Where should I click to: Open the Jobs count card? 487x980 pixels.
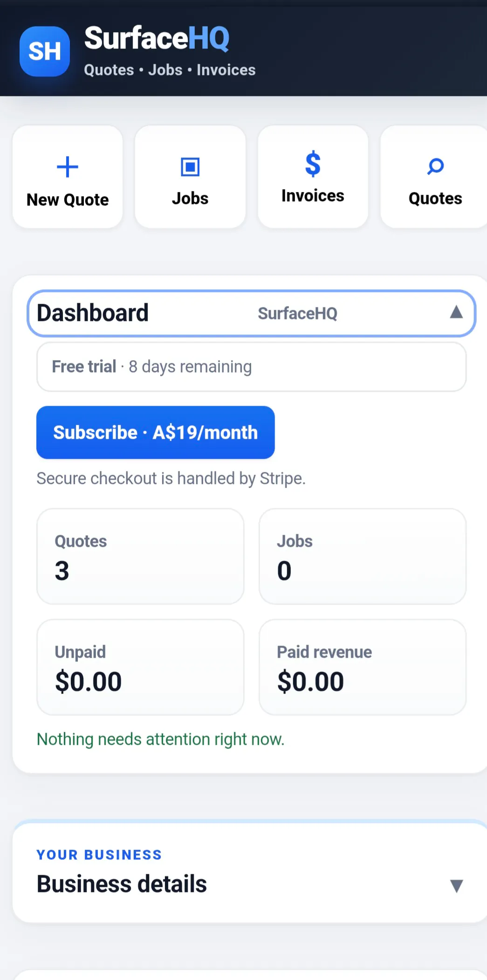[x=363, y=556]
